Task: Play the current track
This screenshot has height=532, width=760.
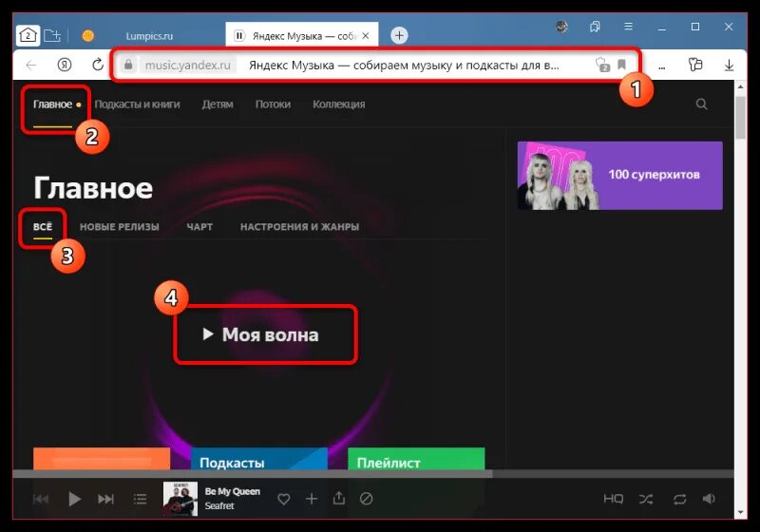Action: click(x=74, y=499)
